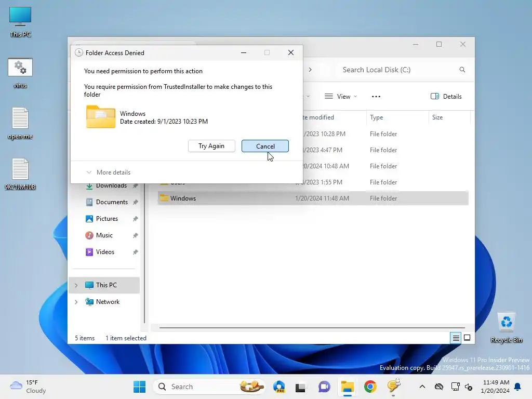This screenshot has width=532, height=399.
Task: Open This PC desktop icon
Action: pyautogui.click(x=20, y=22)
